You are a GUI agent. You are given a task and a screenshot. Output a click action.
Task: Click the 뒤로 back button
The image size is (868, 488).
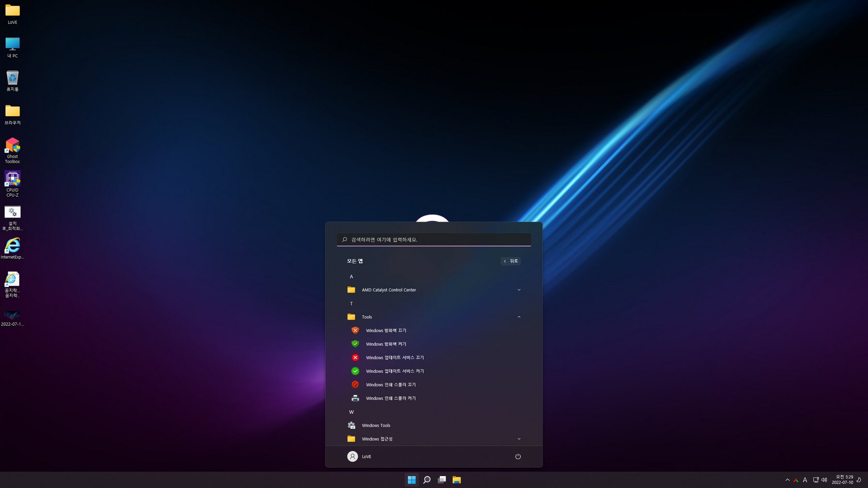click(511, 261)
